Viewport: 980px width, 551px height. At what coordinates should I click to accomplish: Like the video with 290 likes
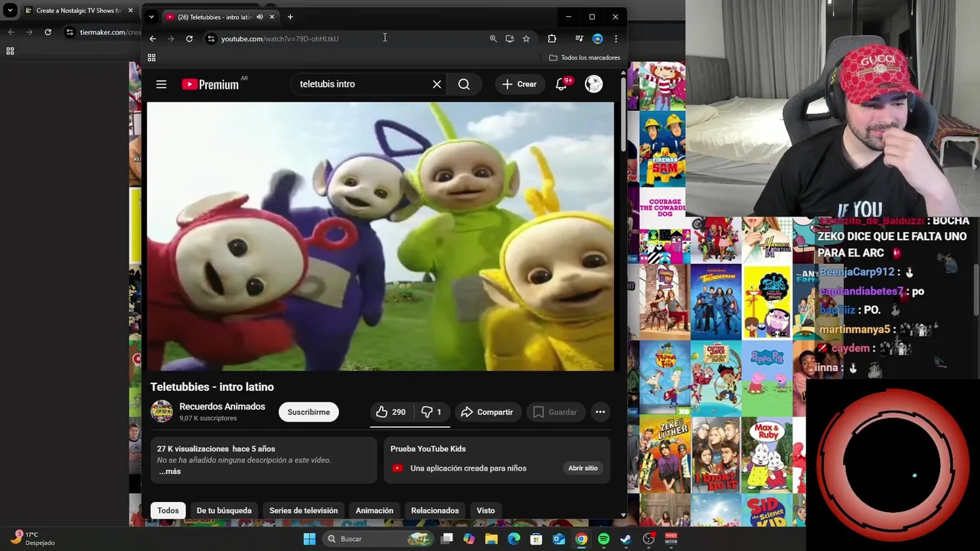click(390, 412)
